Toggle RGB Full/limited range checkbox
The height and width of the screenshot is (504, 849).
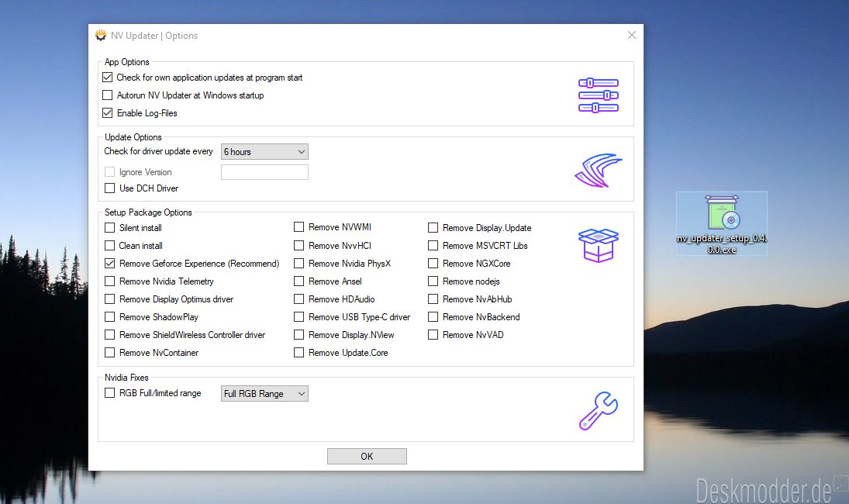coord(109,393)
